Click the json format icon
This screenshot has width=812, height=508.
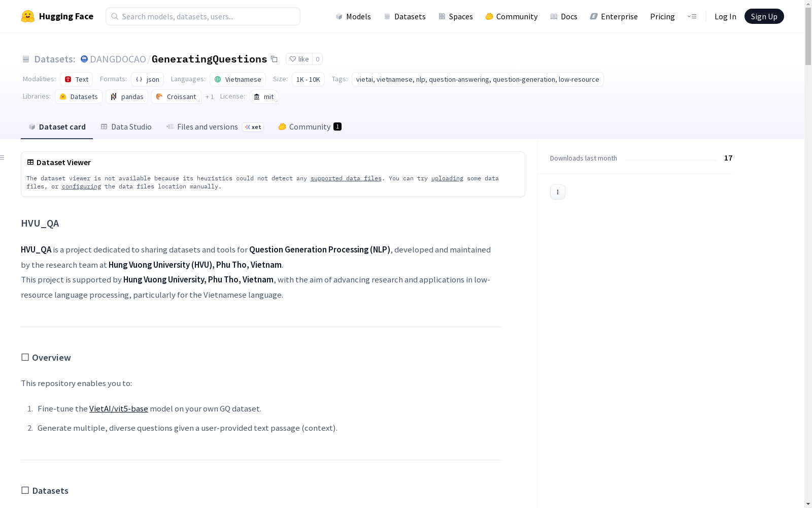(x=139, y=79)
